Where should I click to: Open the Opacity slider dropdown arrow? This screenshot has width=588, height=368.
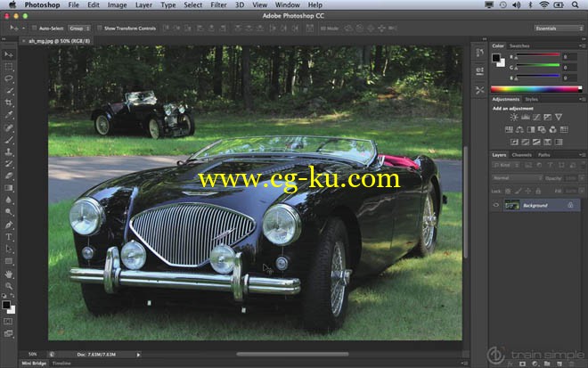[583, 178]
